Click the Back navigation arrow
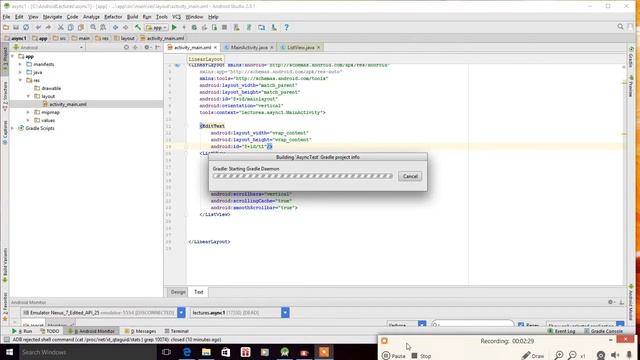The height and width of the screenshot is (360, 640). tap(116, 27)
